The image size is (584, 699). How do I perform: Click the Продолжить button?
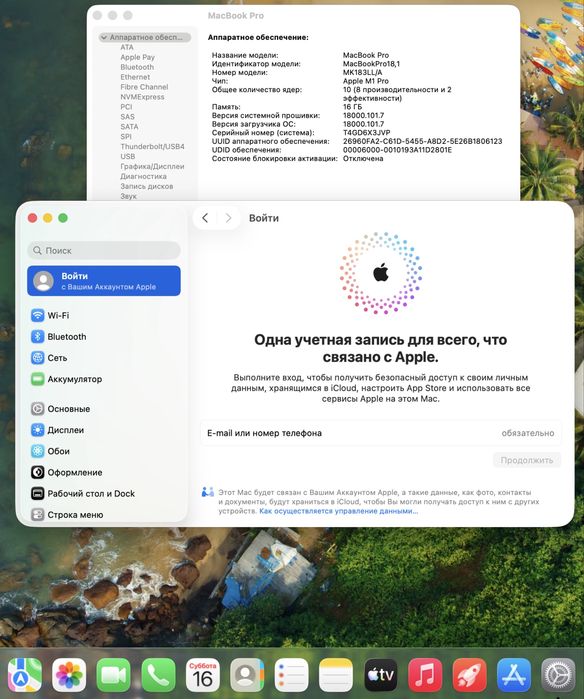pyautogui.click(x=526, y=460)
